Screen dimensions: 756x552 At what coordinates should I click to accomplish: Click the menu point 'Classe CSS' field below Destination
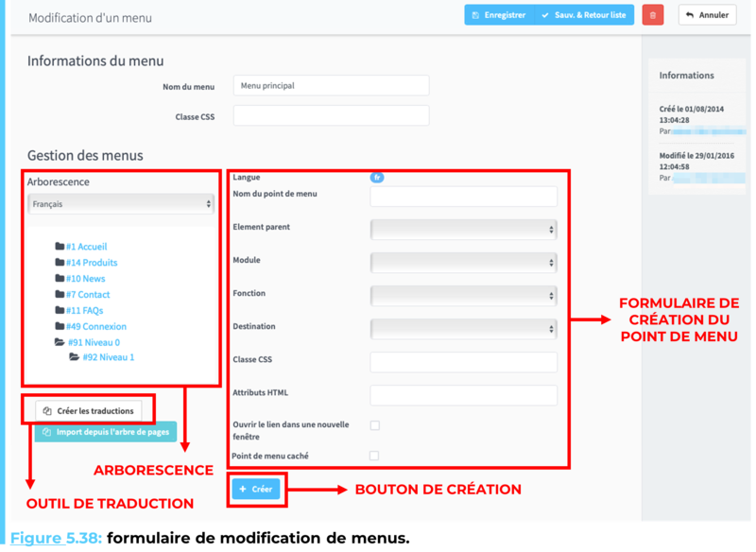coord(464,362)
